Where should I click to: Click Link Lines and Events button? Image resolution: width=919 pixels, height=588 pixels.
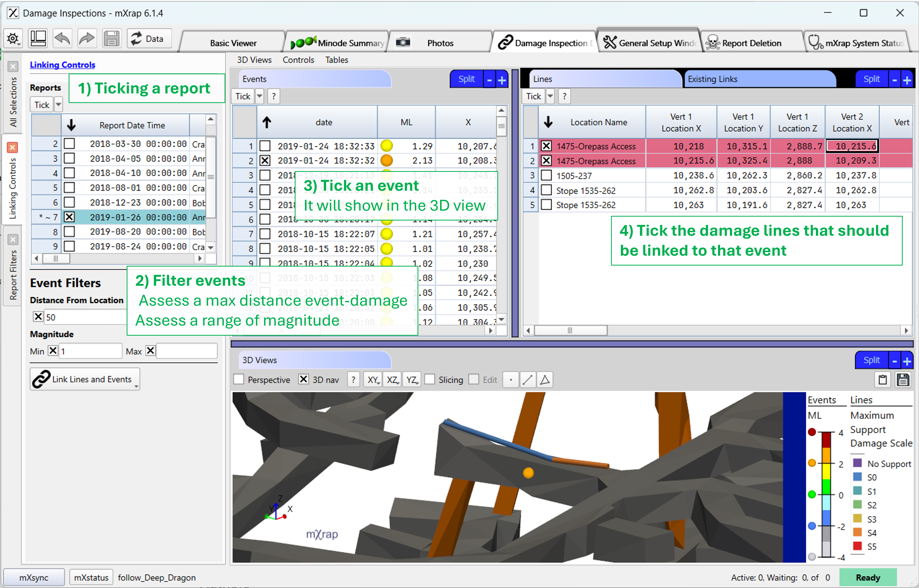[85, 379]
